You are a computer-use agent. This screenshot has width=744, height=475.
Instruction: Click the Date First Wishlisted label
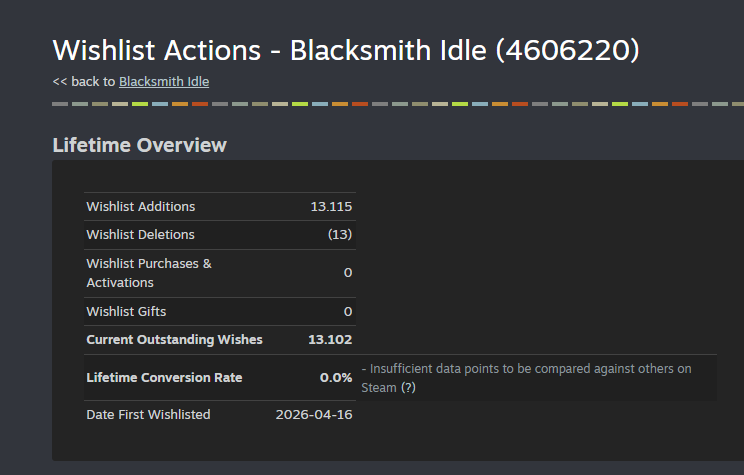148,414
